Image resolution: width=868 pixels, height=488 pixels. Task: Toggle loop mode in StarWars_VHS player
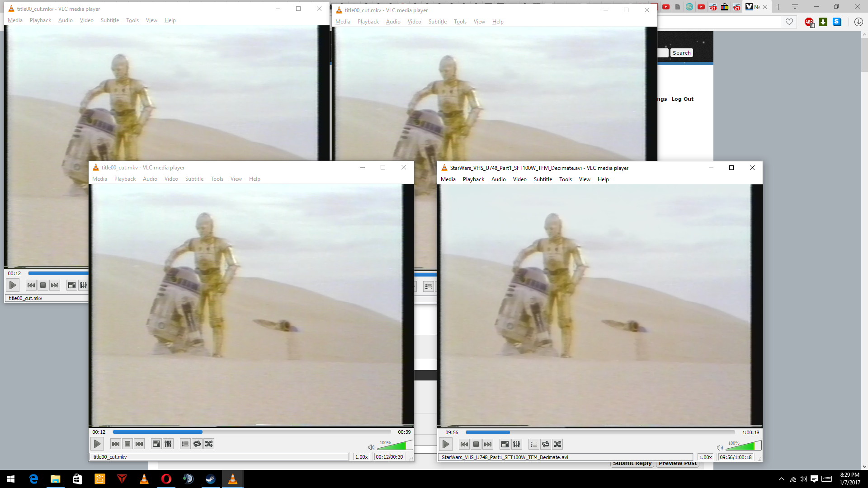(x=546, y=445)
